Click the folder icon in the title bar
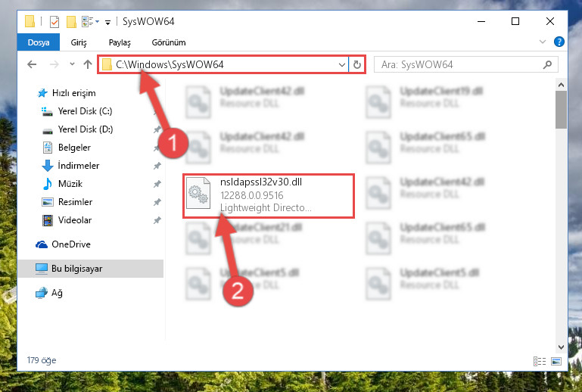This screenshot has height=392, width=582. point(30,21)
